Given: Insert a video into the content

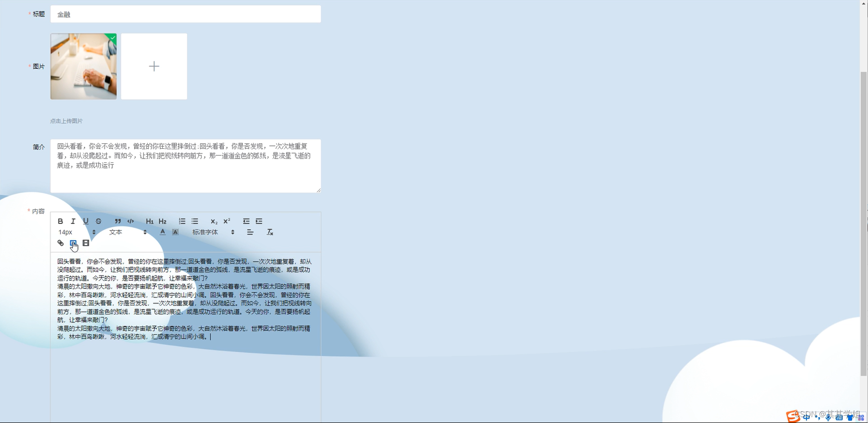Looking at the screenshot, I should tap(86, 243).
